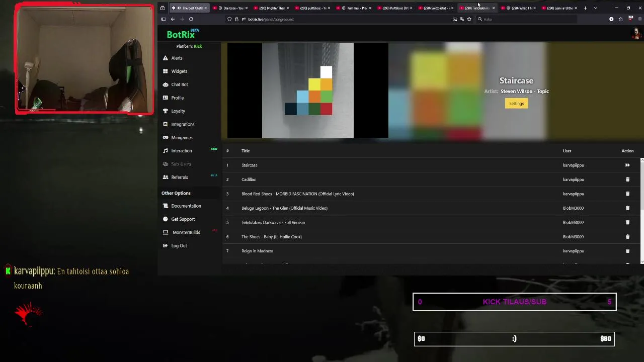Screen dimensions: 644x362
Task: Remove The Shoes - Baby request
Action: pos(627,237)
